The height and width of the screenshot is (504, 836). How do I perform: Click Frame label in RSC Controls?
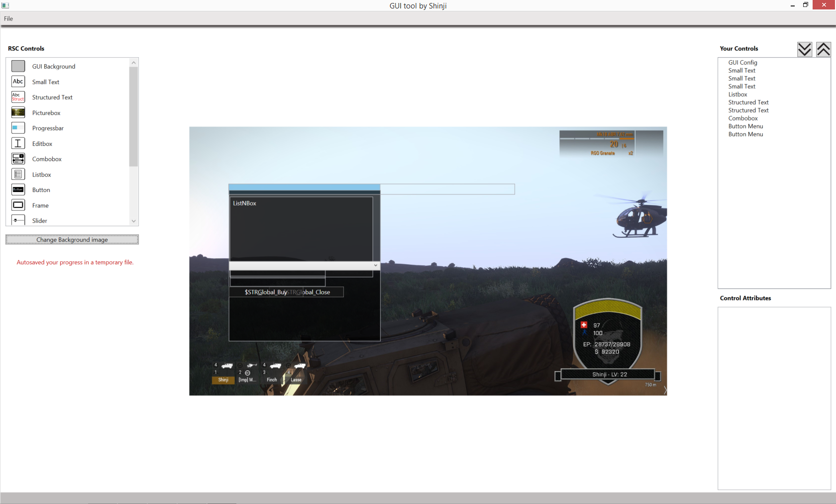pos(40,205)
